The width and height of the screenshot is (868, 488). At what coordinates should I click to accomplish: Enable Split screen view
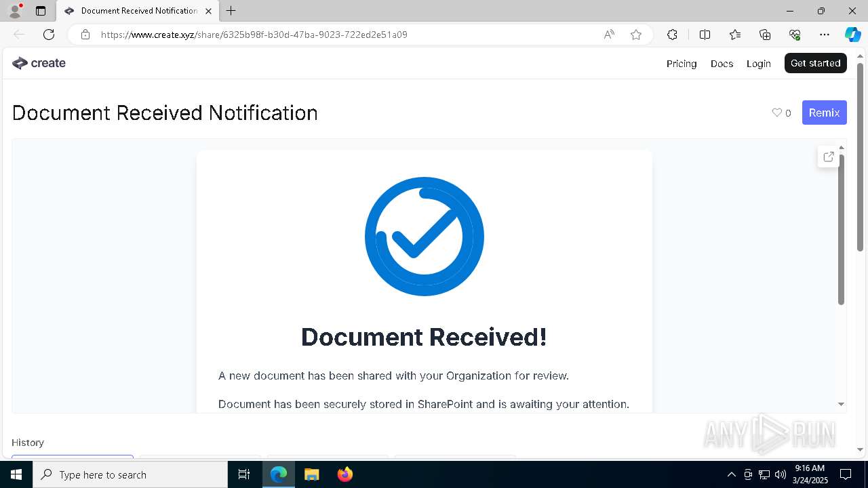[705, 35]
